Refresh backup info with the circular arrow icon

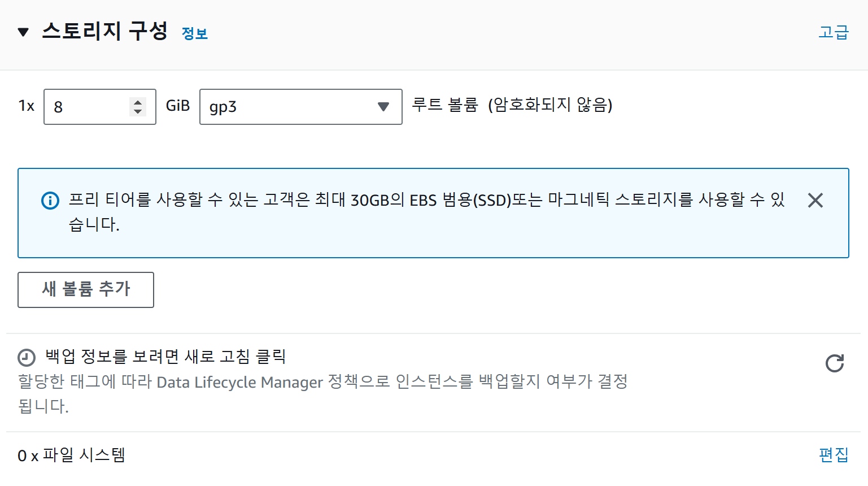pyautogui.click(x=835, y=363)
